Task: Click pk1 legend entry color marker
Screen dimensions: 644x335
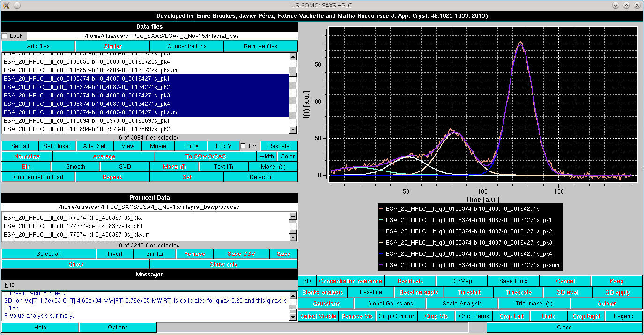Action: (380, 220)
